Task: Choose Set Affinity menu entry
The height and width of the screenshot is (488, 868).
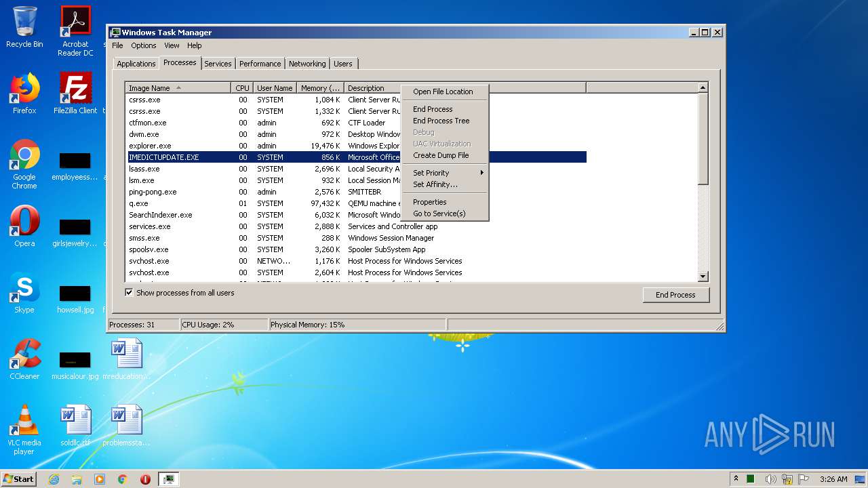Action: 445,184
